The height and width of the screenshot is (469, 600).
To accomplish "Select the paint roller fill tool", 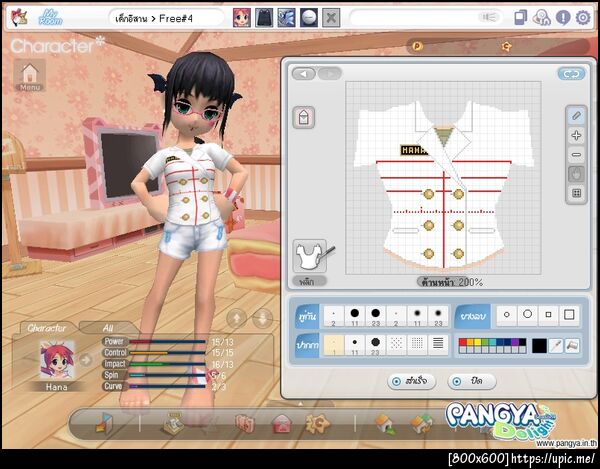I will point(572,346).
